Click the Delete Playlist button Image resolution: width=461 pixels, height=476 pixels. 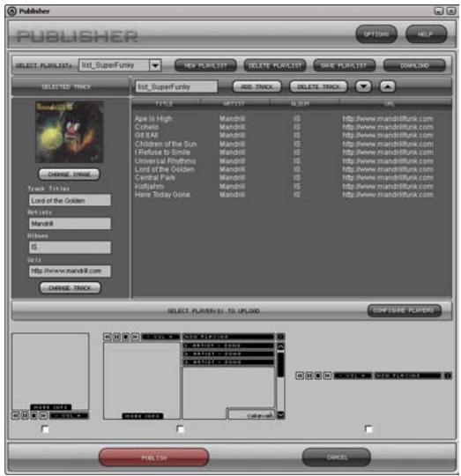pos(275,65)
